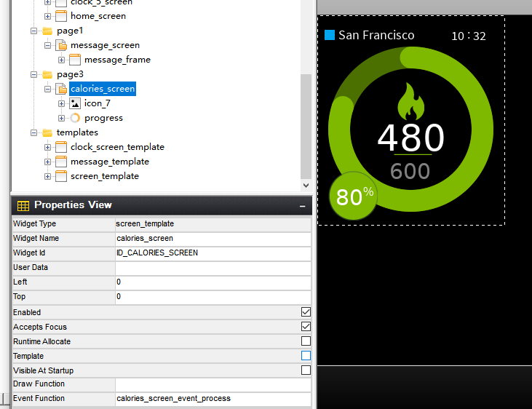Select screen_template in the tree

point(104,176)
